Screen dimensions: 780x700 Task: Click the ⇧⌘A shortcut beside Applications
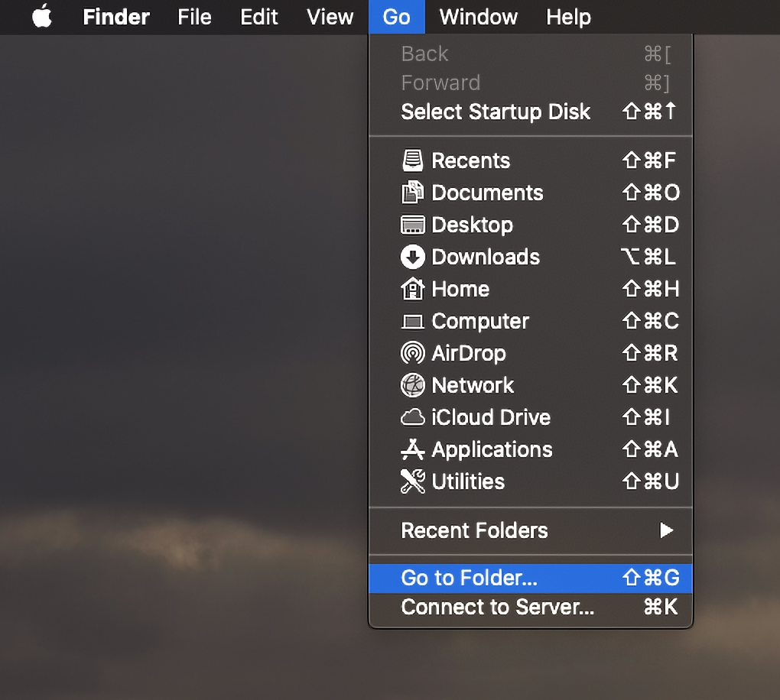point(650,449)
